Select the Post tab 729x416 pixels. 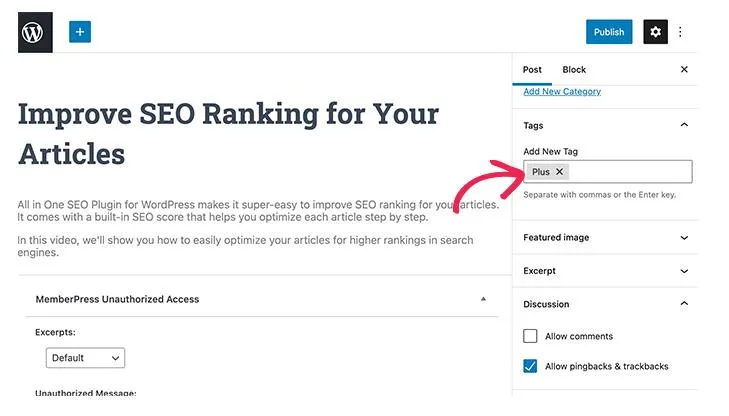pos(532,69)
